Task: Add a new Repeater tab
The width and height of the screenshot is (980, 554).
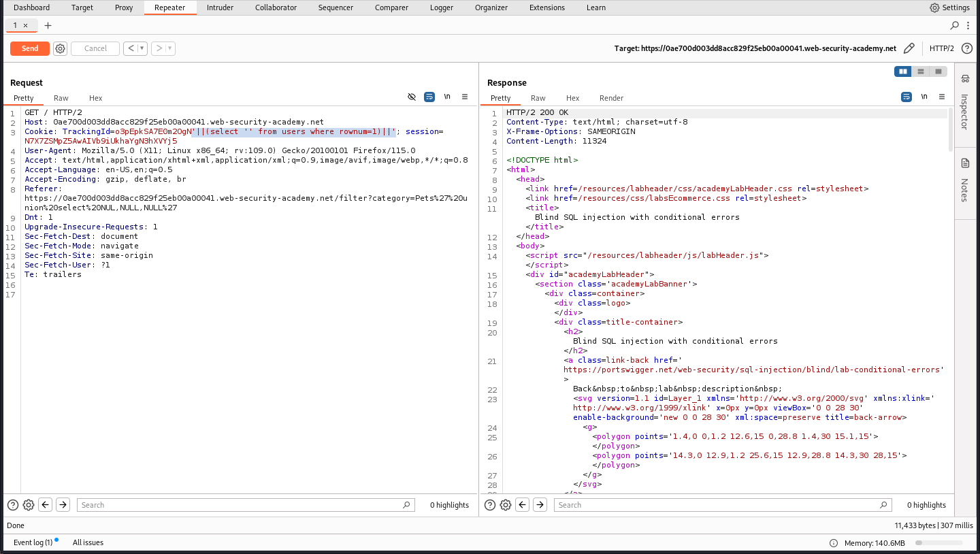Action: [48, 25]
